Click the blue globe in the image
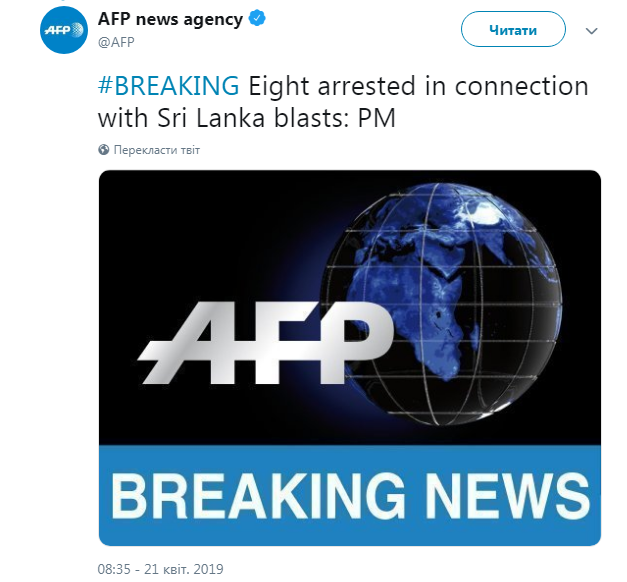The image size is (627, 582). [470, 300]
